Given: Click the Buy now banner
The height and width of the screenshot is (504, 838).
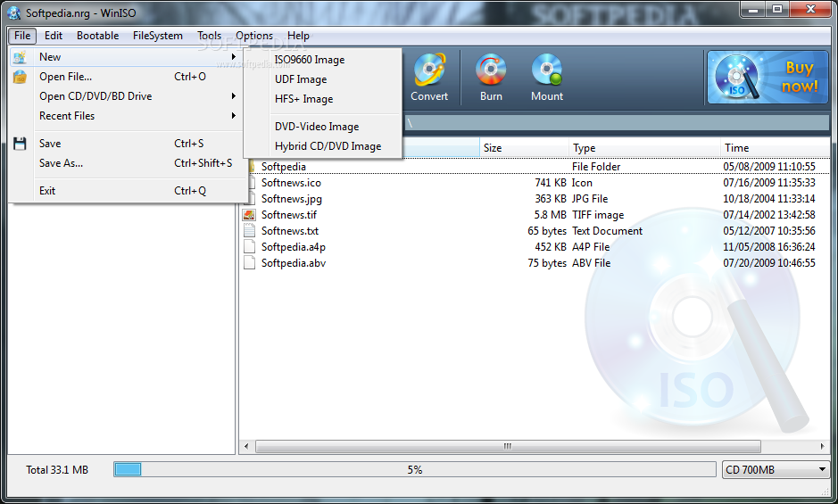Looking at the screenshot, I should [767, 77].
